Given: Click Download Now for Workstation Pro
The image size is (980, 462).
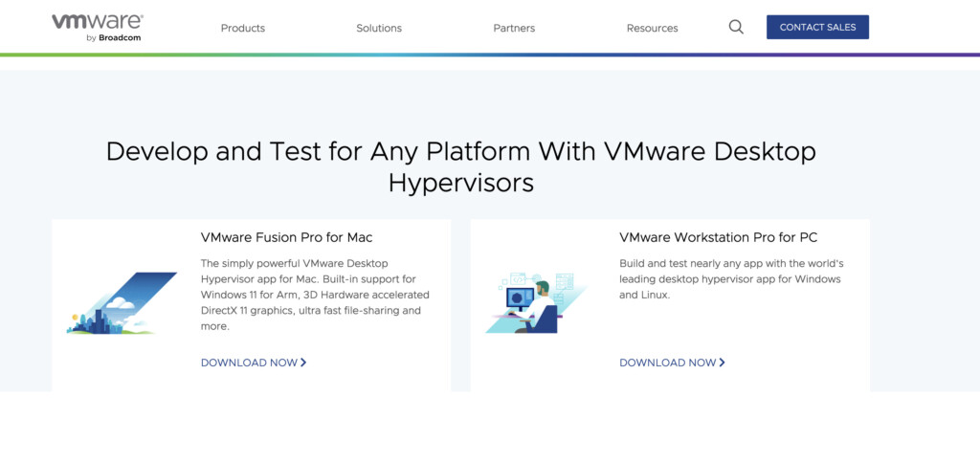Looking at the screenshot, I should pyautogui.click(x=673, y=363).
